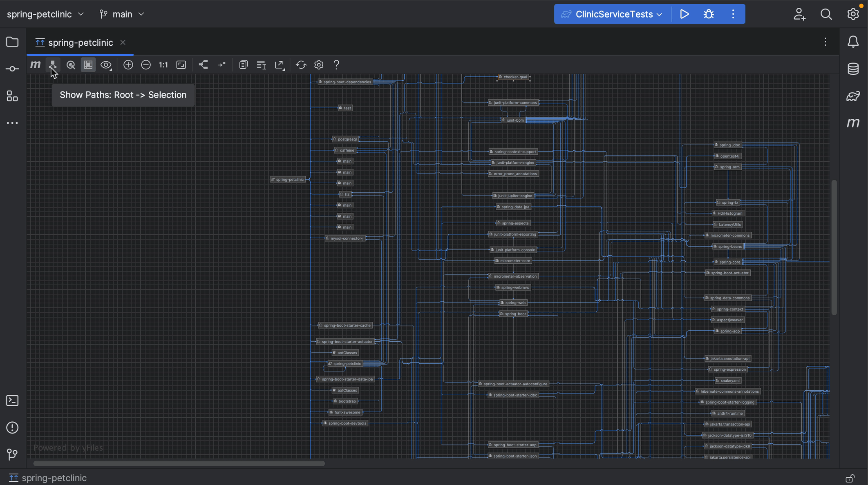Toggle Fit Content mode in the diagram toolbar
The height and width of the screenshot is (485, 868).
[x=181, y=65]
